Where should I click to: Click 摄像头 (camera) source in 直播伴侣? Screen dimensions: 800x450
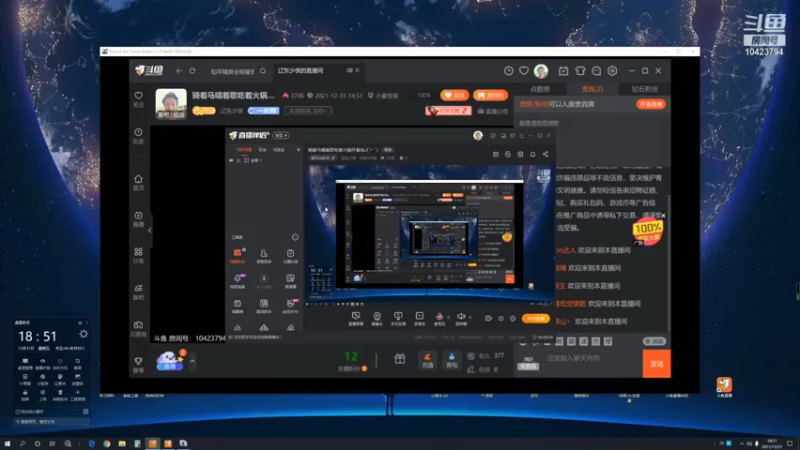click(377, 318)
